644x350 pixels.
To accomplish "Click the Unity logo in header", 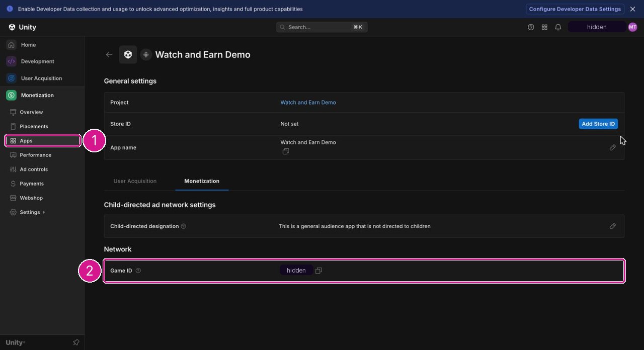I will click(x=23, y=27).
